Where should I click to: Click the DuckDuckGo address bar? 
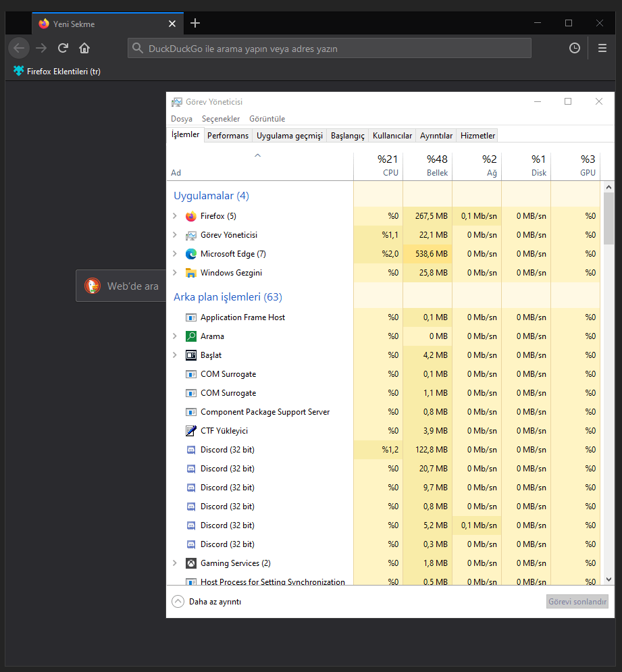(x=330, y=49)
